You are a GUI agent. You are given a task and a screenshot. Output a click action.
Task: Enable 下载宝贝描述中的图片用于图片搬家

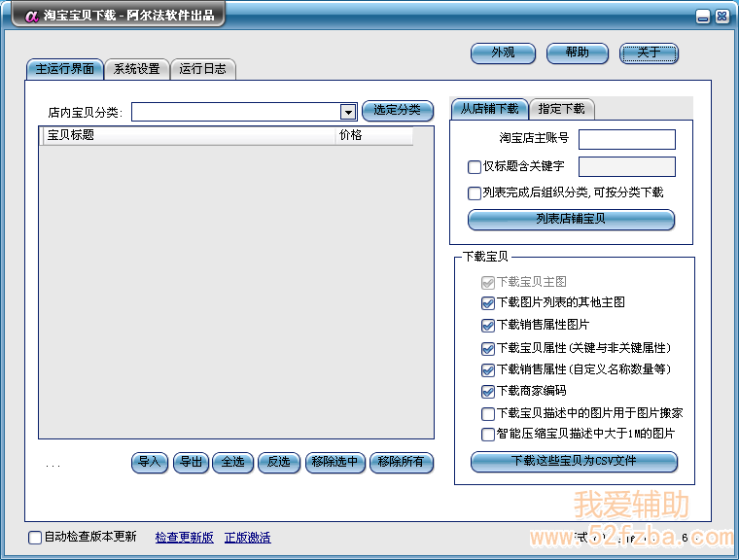488,414
